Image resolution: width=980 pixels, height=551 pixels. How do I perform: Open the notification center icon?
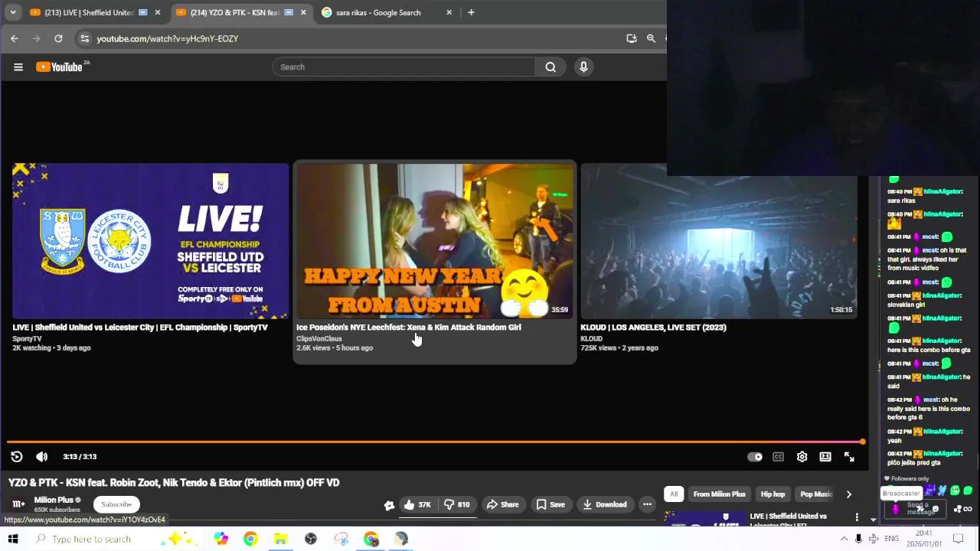coord(958,539)
